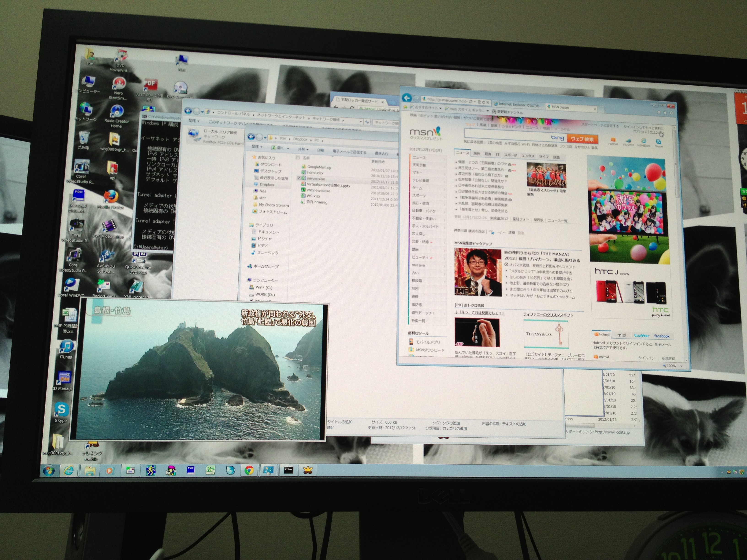Toggle the select-all checkbox beside 名前 header
The image size is (747, 560).
pyautogui.click(x=297, y=157)
